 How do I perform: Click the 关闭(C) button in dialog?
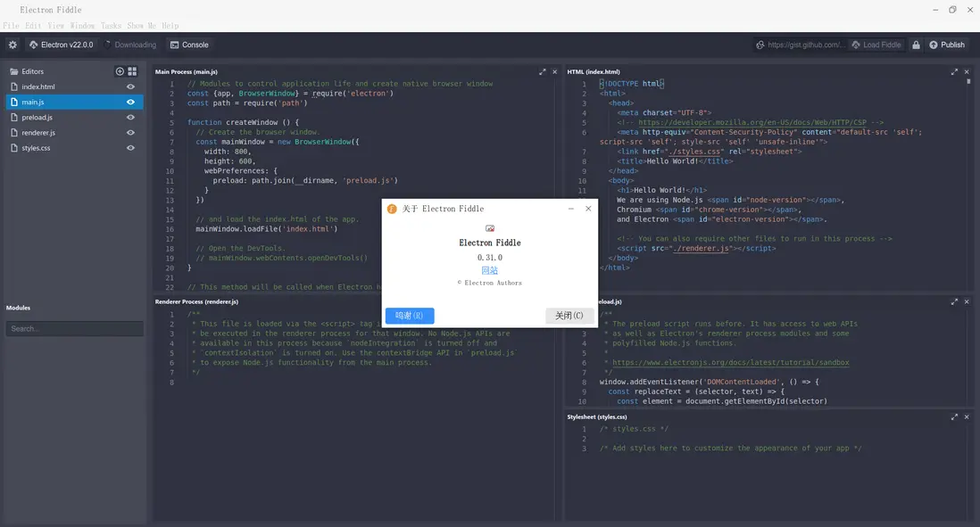pos(569,316)
